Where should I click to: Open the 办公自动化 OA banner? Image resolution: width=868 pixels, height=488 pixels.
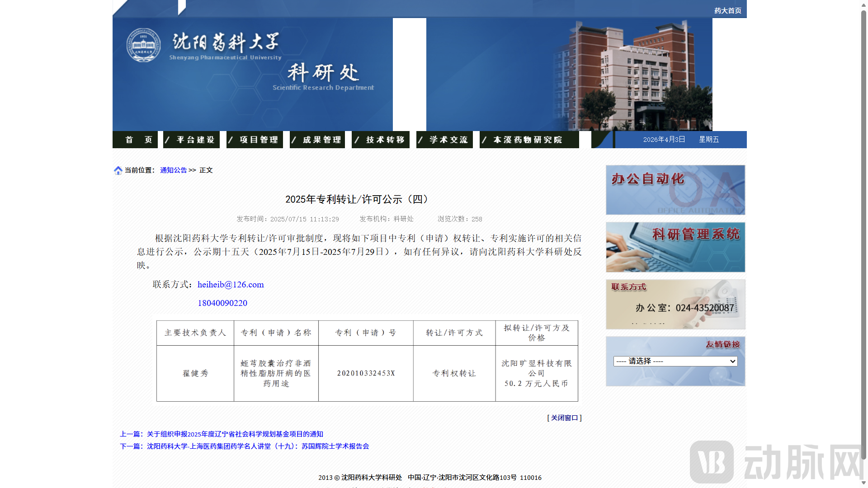pos(675,190)
